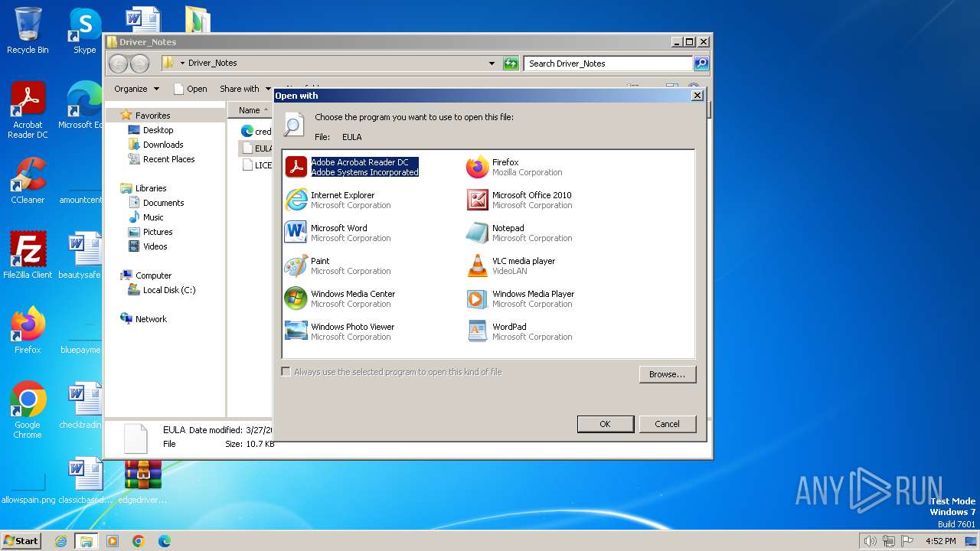Pick Microsoft Office 2010 from program list
This screenshot has height=551, width=980.
tap(519, 200)
